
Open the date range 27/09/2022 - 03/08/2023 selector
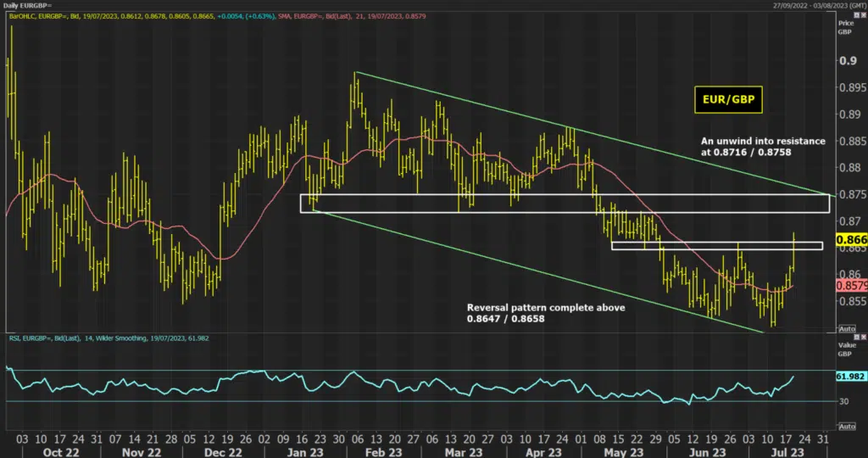[x=820, y=5]
